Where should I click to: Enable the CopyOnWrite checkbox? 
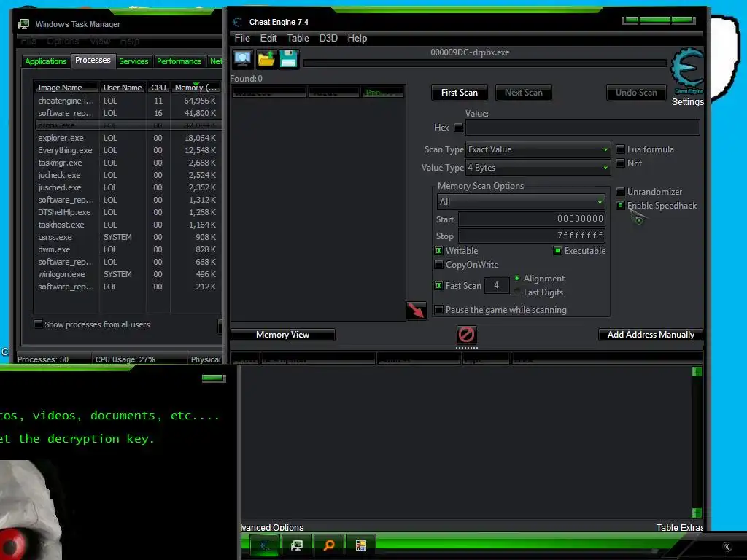pos(438,264)
